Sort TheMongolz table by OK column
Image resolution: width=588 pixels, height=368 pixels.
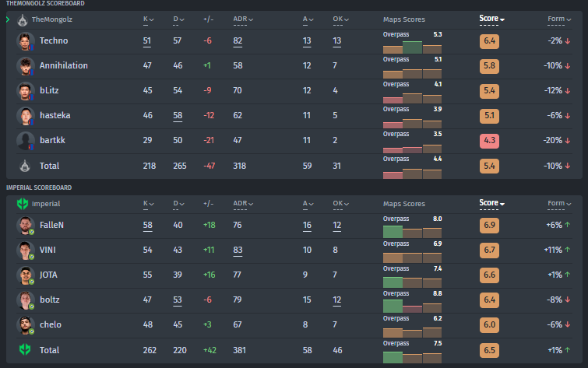[x=338, y=19]
